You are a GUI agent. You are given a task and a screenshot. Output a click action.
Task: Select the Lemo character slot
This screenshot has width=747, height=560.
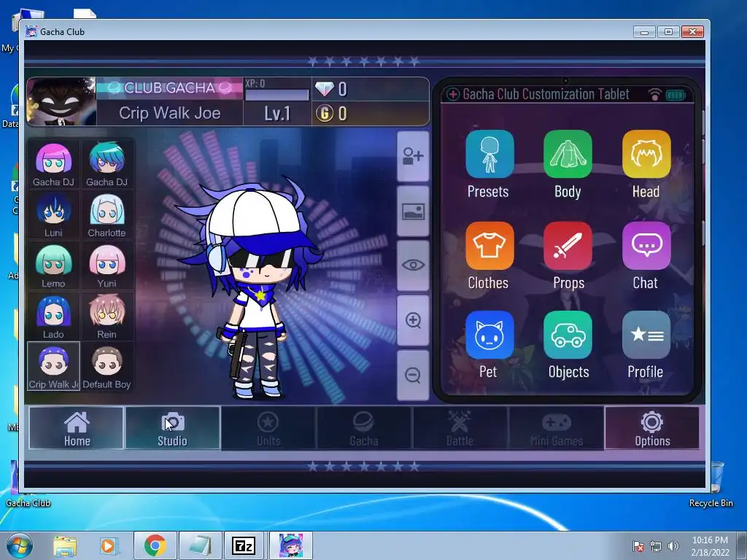[53, 265]
